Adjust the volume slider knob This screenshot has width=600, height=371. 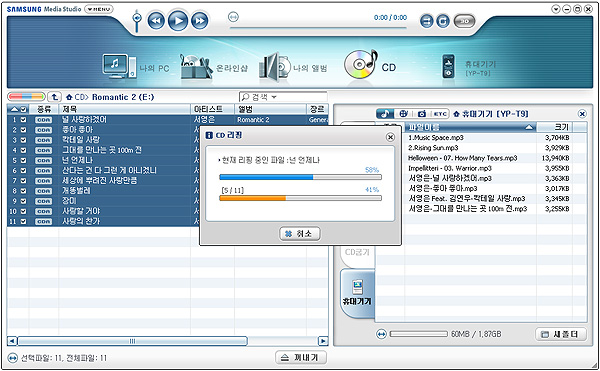tap(137, 18)
